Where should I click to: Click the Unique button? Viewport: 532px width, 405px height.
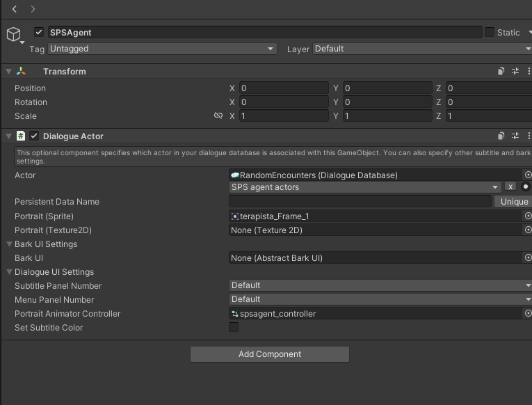[x=514, y=202]
